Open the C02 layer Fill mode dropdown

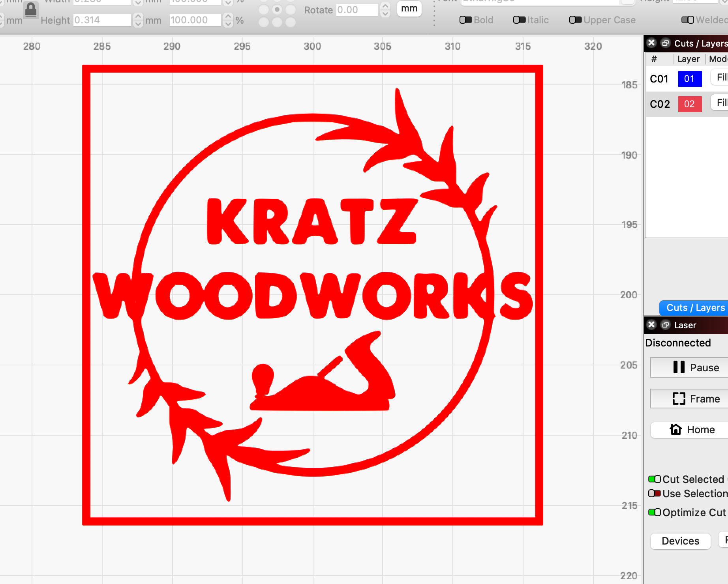coord(719,103)
